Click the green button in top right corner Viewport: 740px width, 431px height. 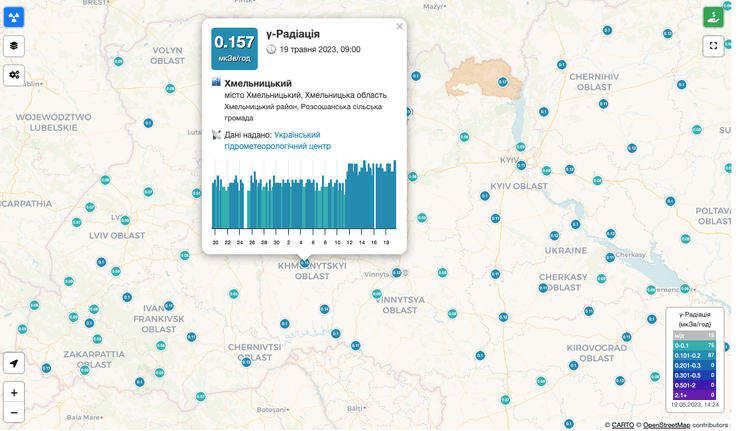tap(712, 18)
